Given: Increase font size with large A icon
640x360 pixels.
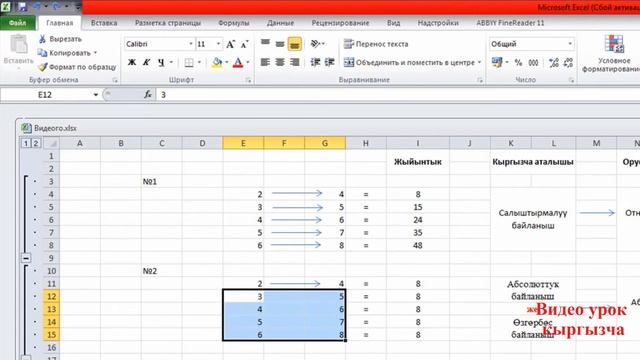Looking at the screenshot, I should 230,44.
